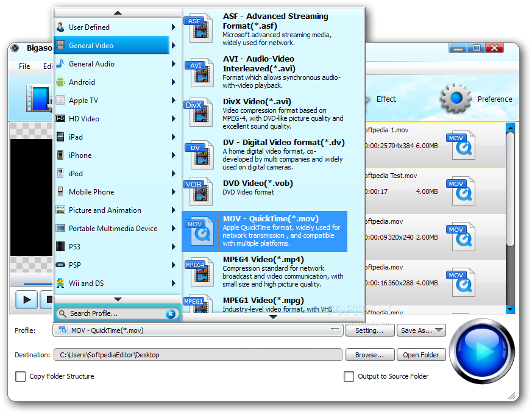Click the HD Video icon
Image resolution: width=532 pixels, height=414 pixels.
tap(60, 118)
